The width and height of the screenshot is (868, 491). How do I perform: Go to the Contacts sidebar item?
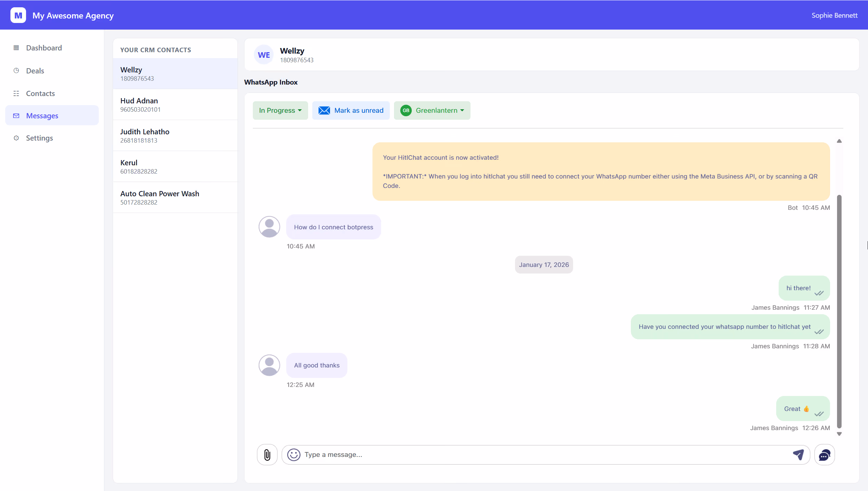click(x=52, y=93)
